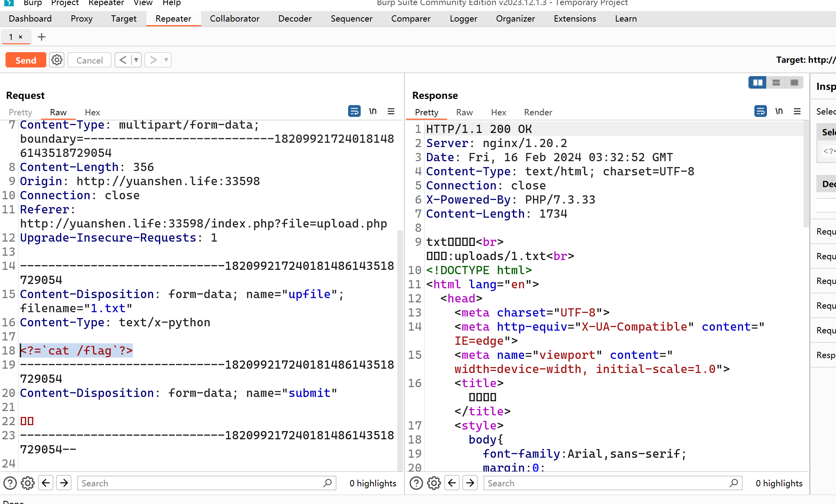This screenshot has width=836, height=504.
Task: Open the Decoder tab
Action: coord(295,18)
